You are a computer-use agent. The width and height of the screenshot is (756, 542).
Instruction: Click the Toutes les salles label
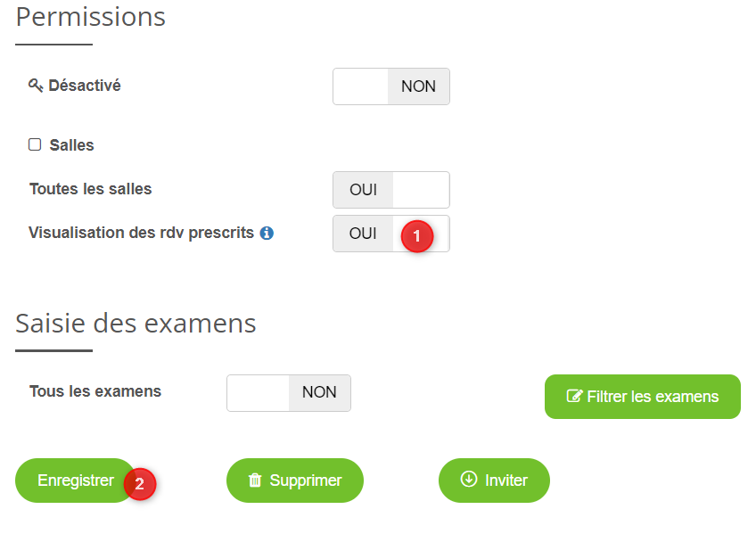[x=91, y=189]
